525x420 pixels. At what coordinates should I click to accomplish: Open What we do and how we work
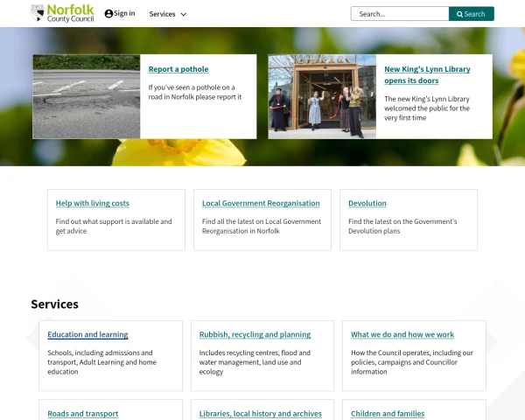402,334
